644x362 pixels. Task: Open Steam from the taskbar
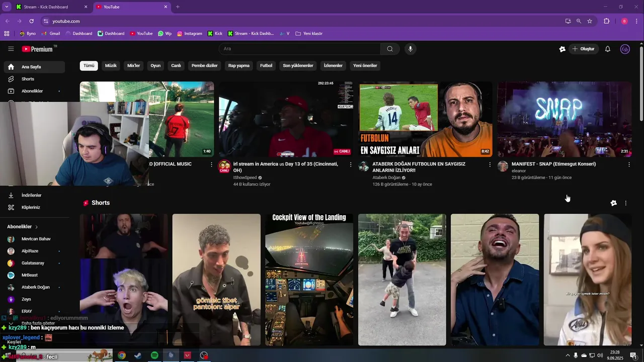coord(137,355)
